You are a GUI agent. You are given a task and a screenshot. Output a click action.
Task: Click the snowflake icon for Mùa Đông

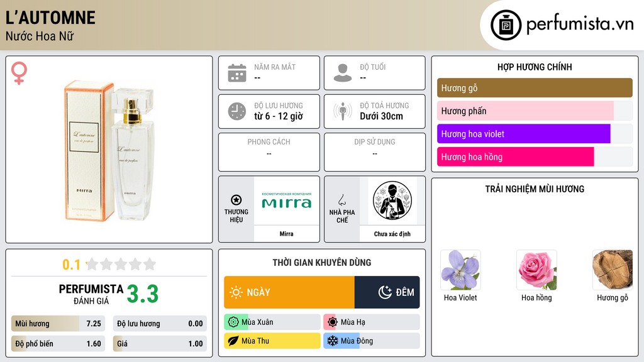[x=333, y=341]
